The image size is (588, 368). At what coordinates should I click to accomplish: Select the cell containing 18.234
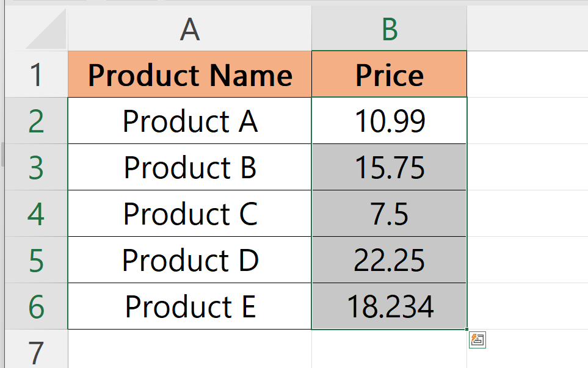click(389, 306)
